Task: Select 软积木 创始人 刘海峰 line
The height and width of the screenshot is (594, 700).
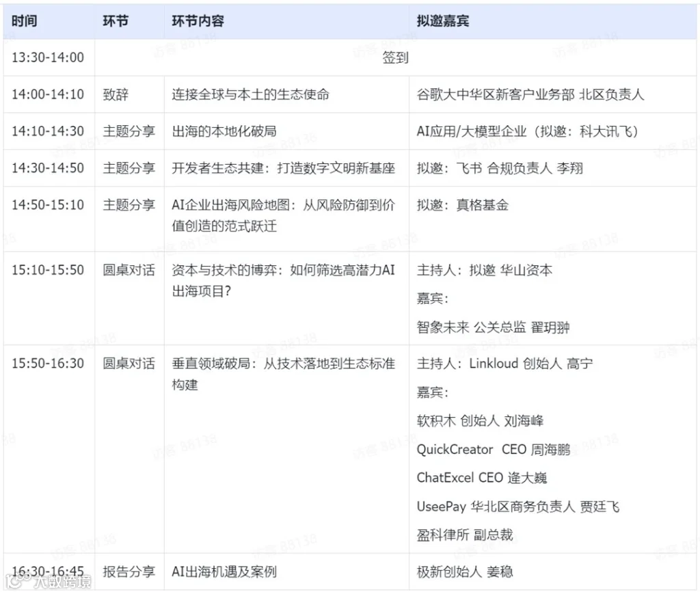Action: pos(481,420)
